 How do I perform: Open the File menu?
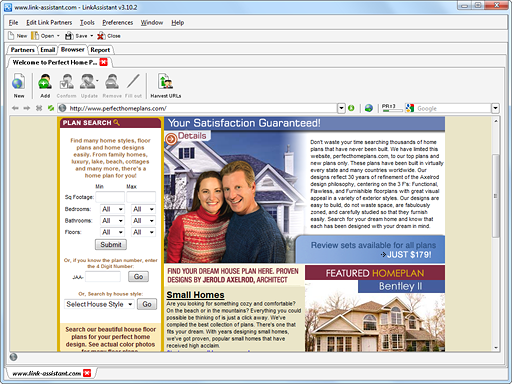pyautogui.click(x=13, y=23)
